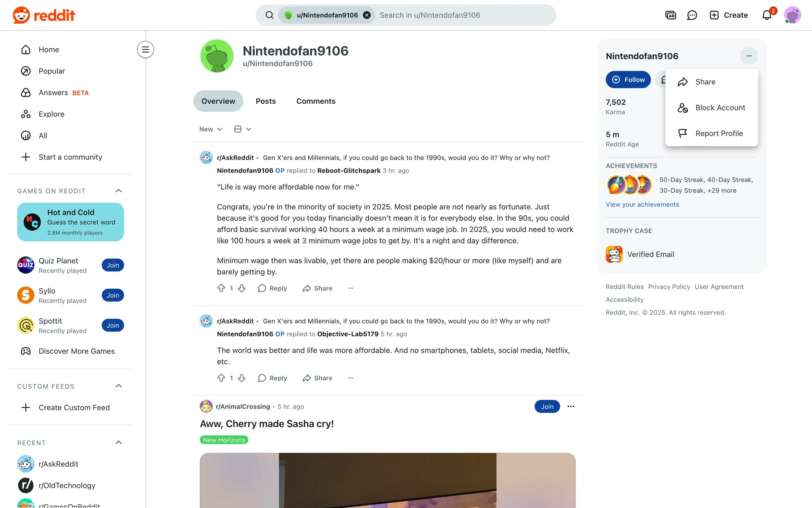This screenshot has height=508, width=812.
Task: Collapse the Custom Feeds section
Action: 119,386
